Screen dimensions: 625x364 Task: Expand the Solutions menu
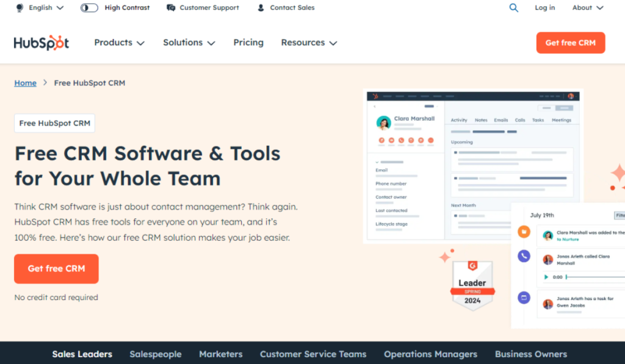click(x=189, y=43)
